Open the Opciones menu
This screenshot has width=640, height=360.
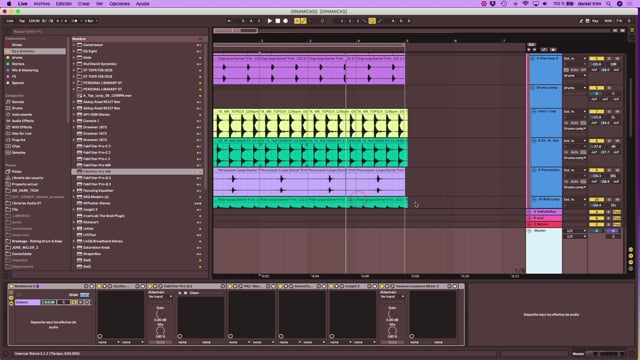(x=119, y=4)
